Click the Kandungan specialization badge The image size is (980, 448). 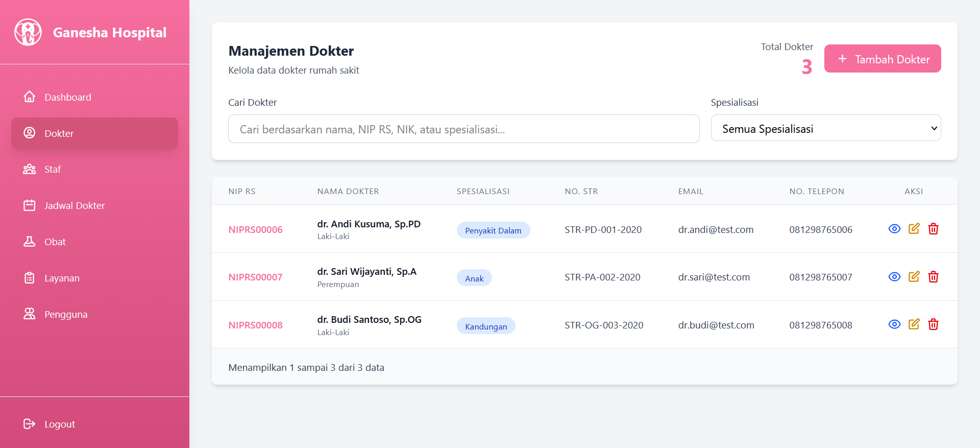(486, 326)
